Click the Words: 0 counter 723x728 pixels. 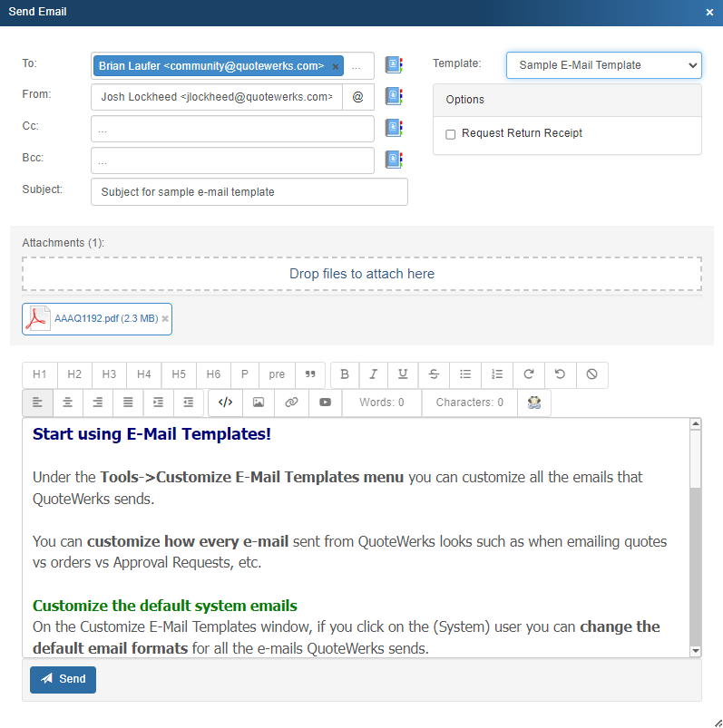(382, 403)
